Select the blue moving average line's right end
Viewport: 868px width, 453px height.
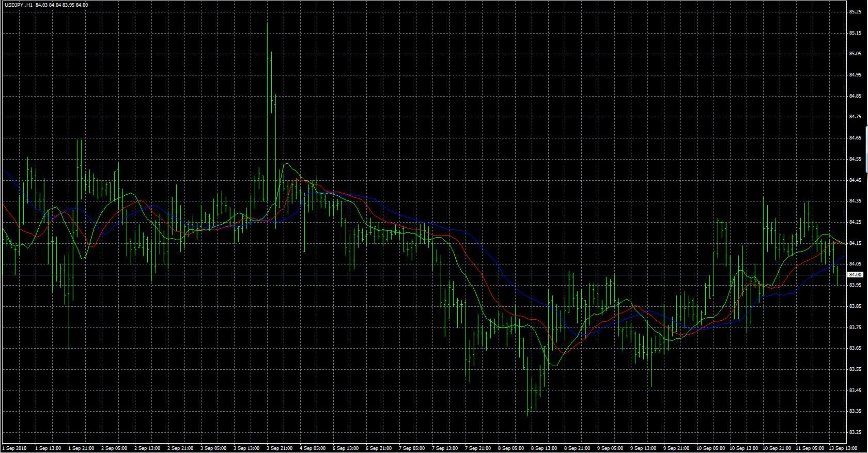(844, 256)
